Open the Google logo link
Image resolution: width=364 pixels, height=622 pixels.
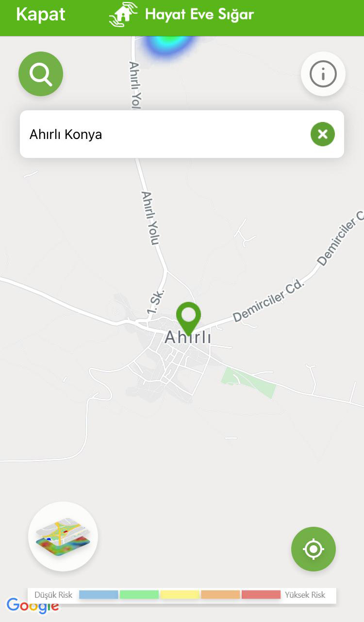coord(33,605)
